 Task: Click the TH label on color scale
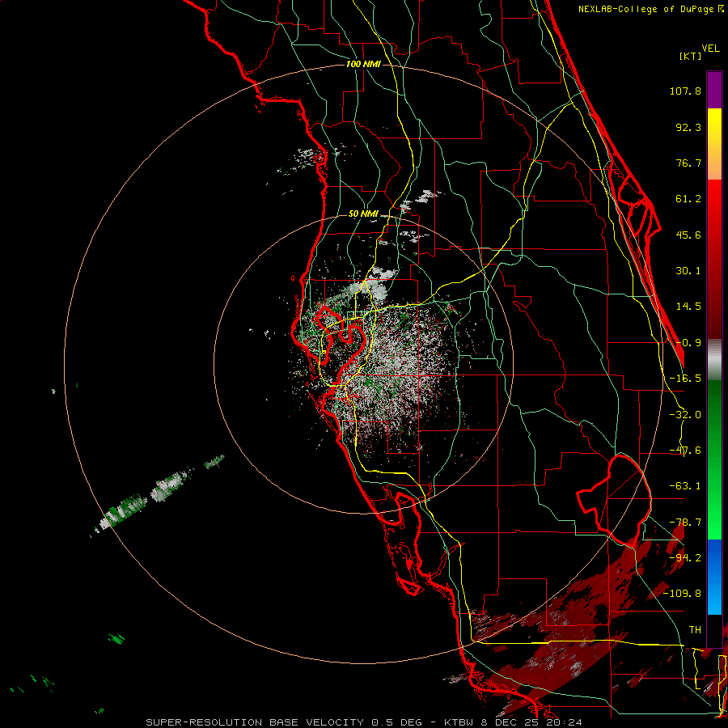[695, 629]
